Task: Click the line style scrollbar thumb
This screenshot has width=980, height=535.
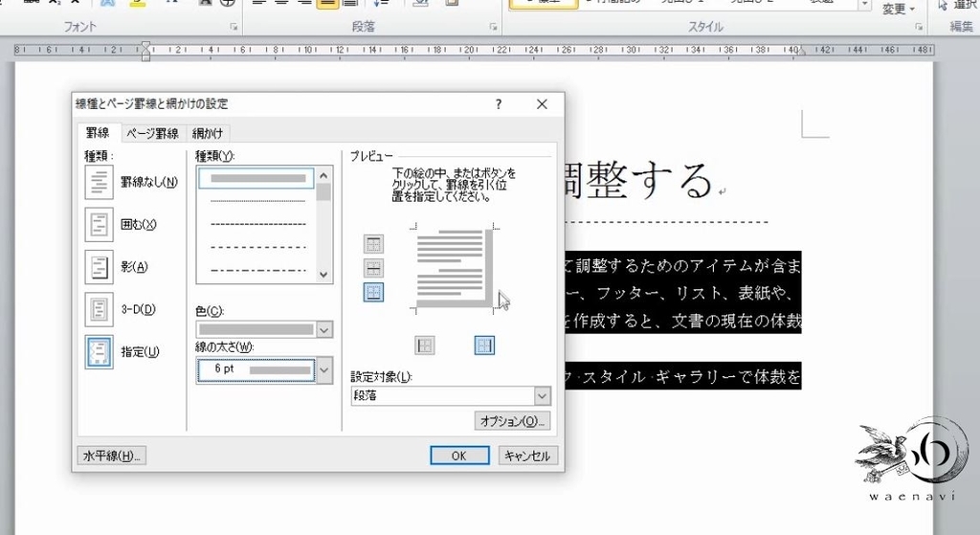Action: point(323,192)
